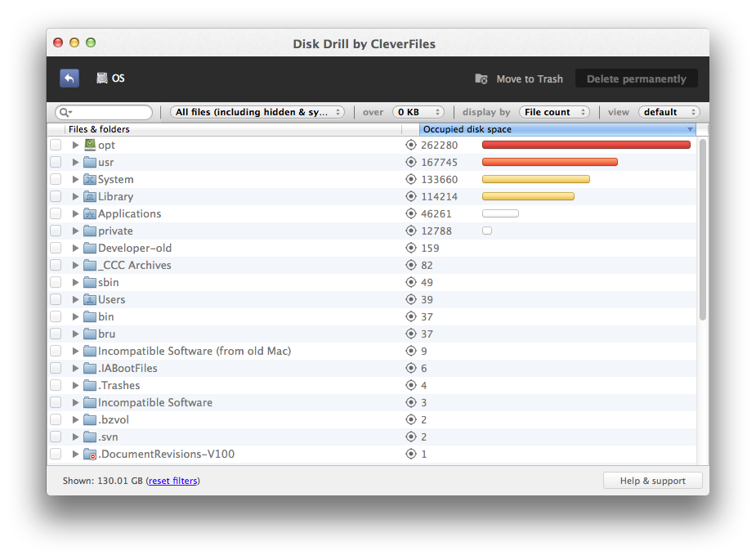Screen dimensions: 756x560
Task: Click the System folder icon
Action: (90, 179)
